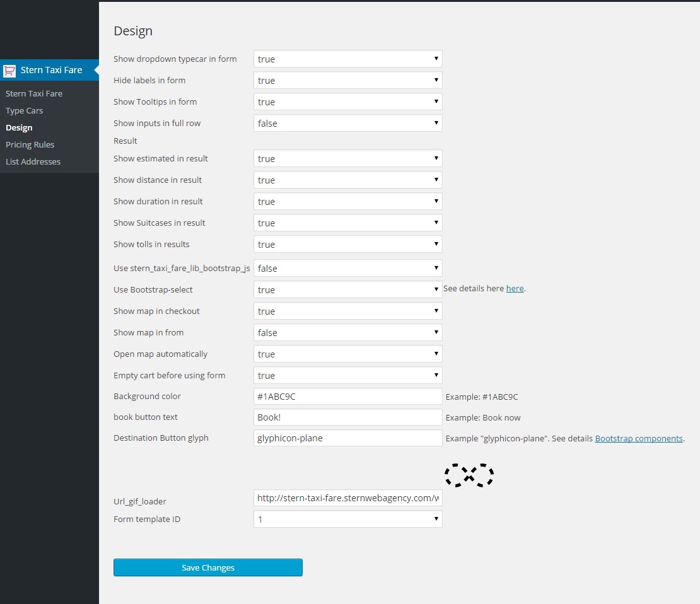Open 'Show map in from' dropdown

pyautogui.click(x=347, y=333)
